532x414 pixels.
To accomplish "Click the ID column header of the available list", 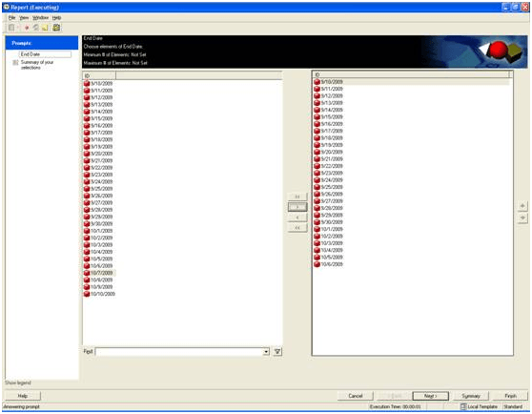I will 99,75.
